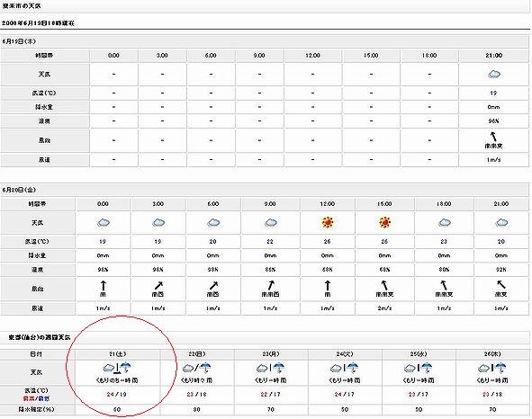Click the south wind arrow at 12:00 on June 20
Image resolution: width=532 pixels, height=419 pixels.
pyautogui.click(x=328, y=285)
